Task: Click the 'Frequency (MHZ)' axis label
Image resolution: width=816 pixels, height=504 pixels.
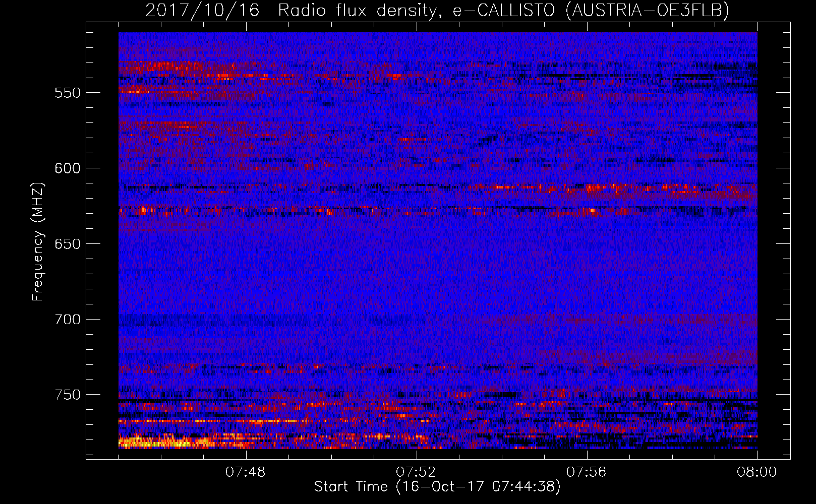Action: tap(38, 242)
